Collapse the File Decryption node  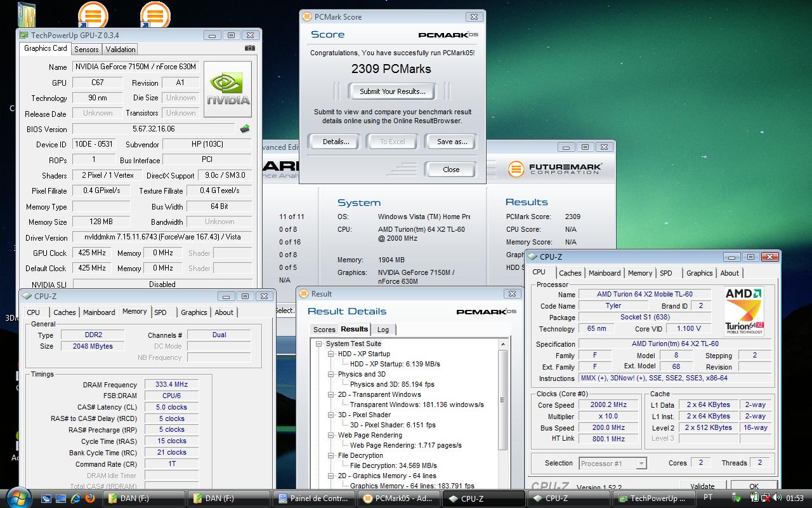pyautogui.click(x=331, y=455)
